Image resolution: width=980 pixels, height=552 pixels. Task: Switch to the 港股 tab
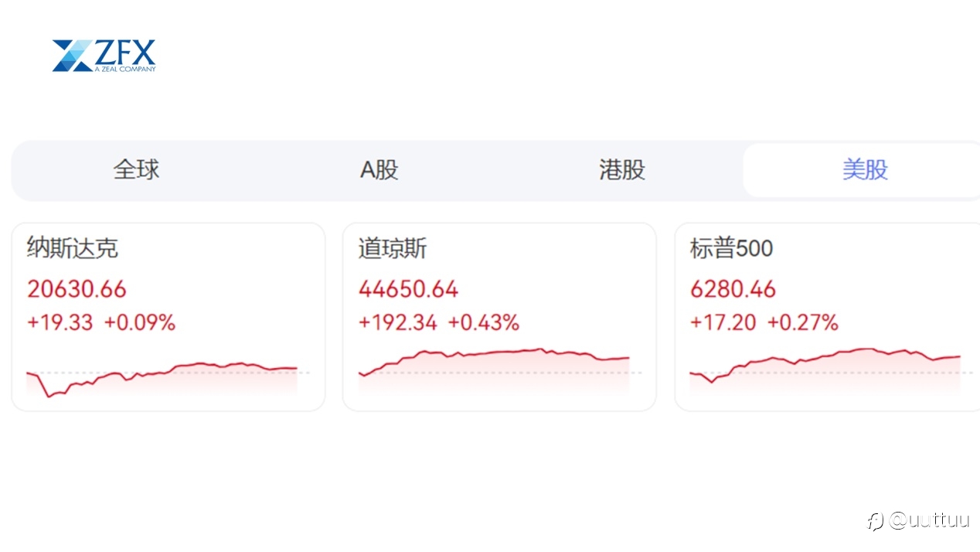pos(622,169)
